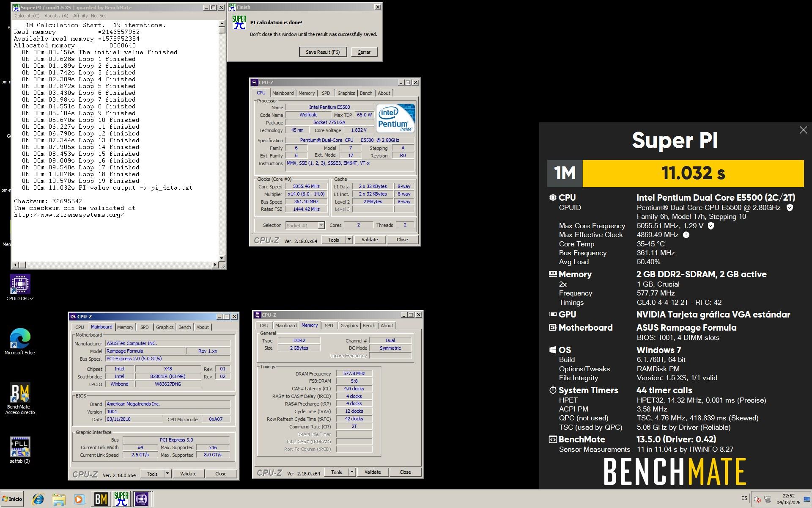Image resolution: width=812 pixels, height=508 pixels.
Task: Open Windows Media Player taskbar icon
Action: 79,499
